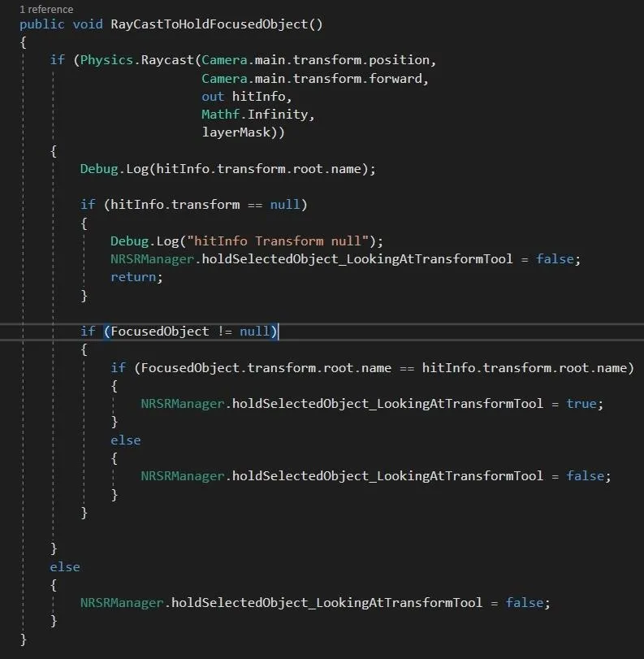
Task: Click "Infinity" in the Mathf.Infinity argument
Action: pos(277,115)
